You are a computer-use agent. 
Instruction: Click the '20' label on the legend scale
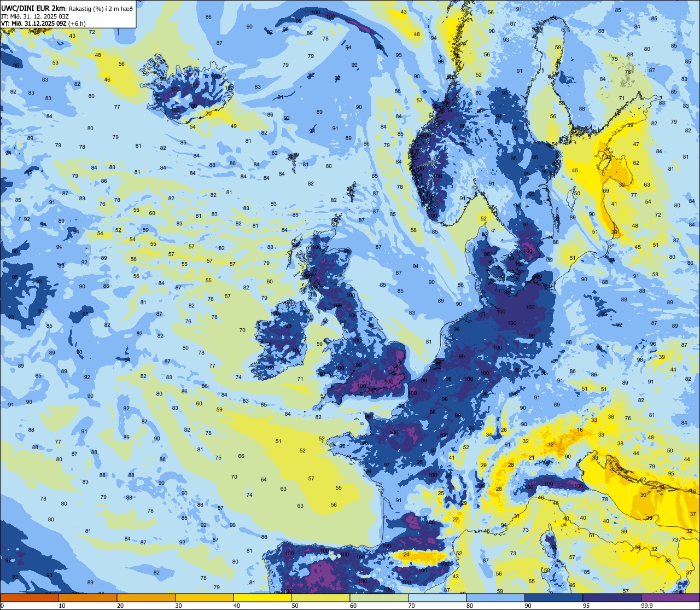pyautogui.click(x=120, y=606)
